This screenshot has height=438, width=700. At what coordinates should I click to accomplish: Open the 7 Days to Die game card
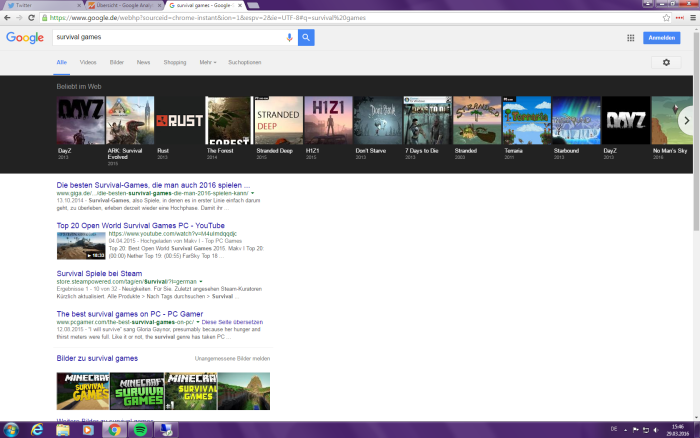tap(427, 128)
